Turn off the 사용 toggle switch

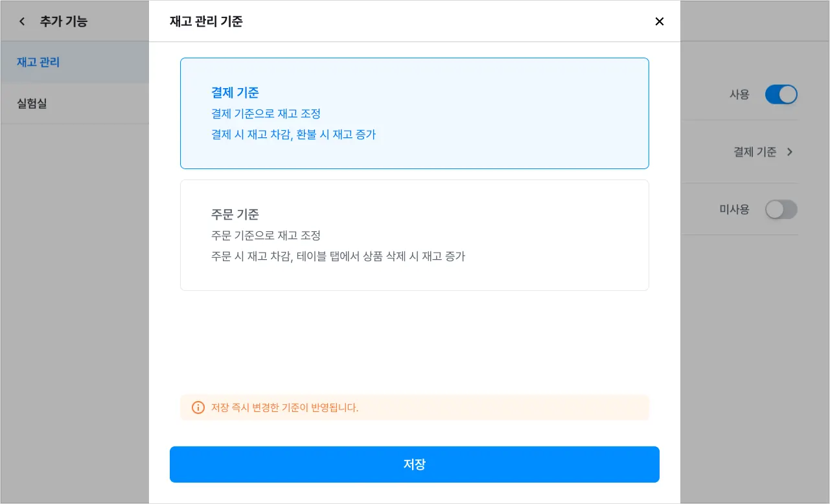tap(781, 95)
